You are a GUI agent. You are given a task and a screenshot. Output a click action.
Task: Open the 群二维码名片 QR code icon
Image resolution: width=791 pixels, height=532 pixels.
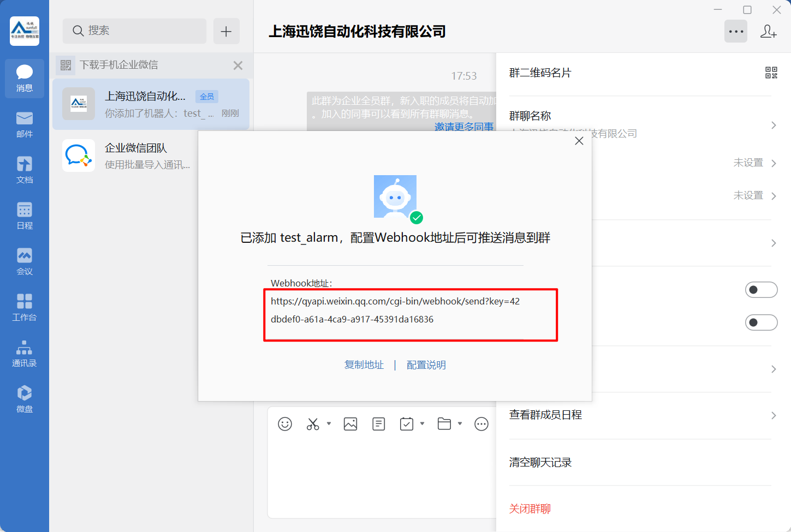click(771, 73)
